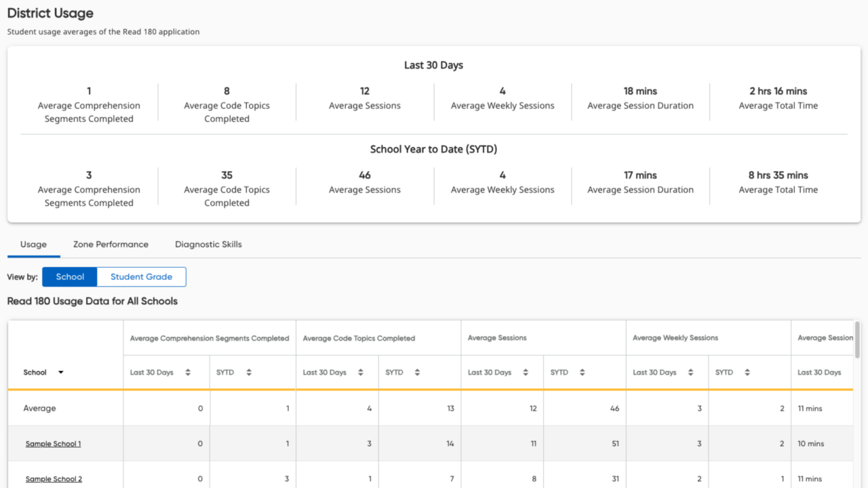This screenshot has width=868, height=488.
Task: Click Sample School 2 SYTD sessions value 31
Action: point(616,479)
